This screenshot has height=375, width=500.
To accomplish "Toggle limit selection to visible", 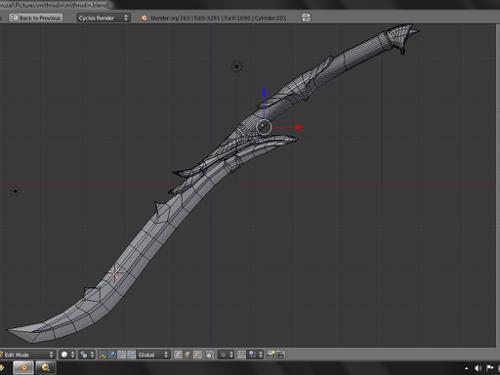I will 209,355.
